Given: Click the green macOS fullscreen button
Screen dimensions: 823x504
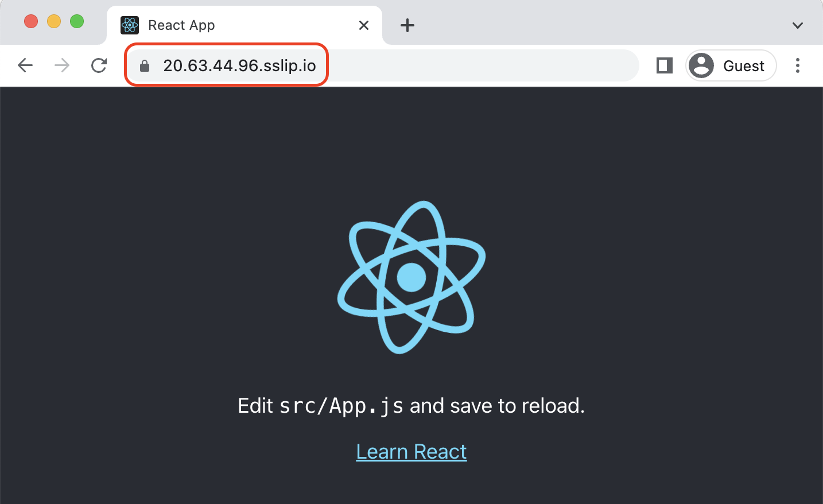Looking at the screenshot, I should (x=77, y=22).
